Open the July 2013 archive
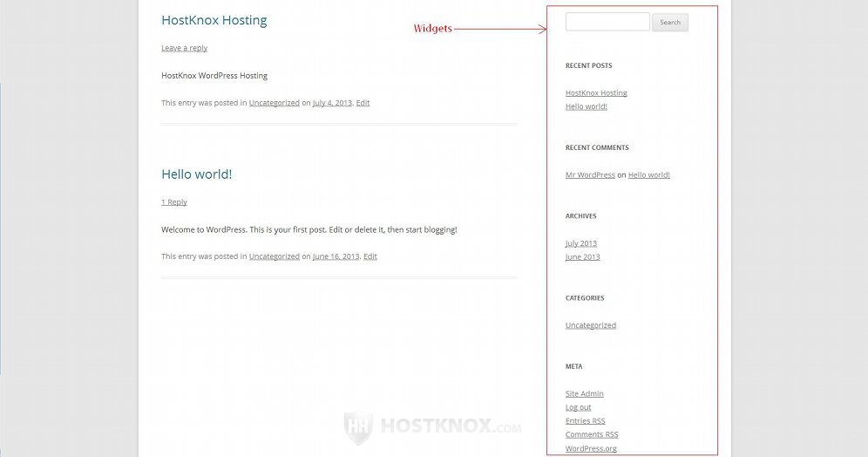Viewport: 868px width, 457px height. coord(581,243)
